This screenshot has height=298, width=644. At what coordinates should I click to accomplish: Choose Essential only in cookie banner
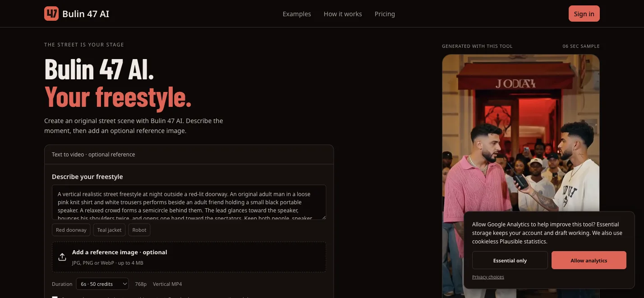[510, 260]
